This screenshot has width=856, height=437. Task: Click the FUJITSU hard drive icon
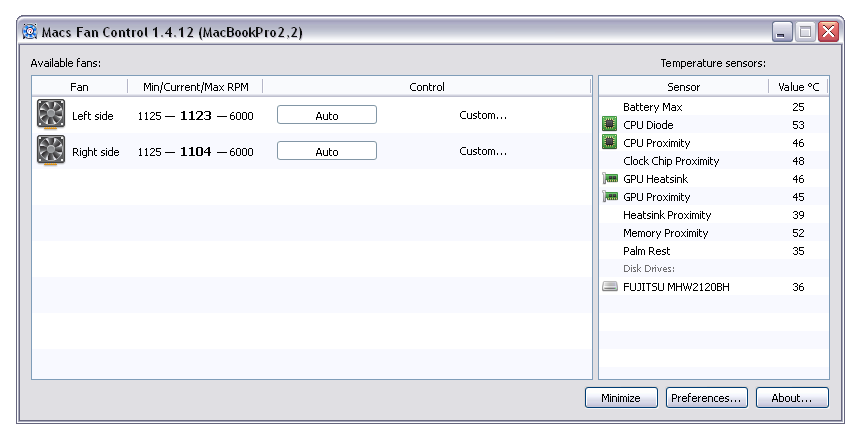(610, 287)
